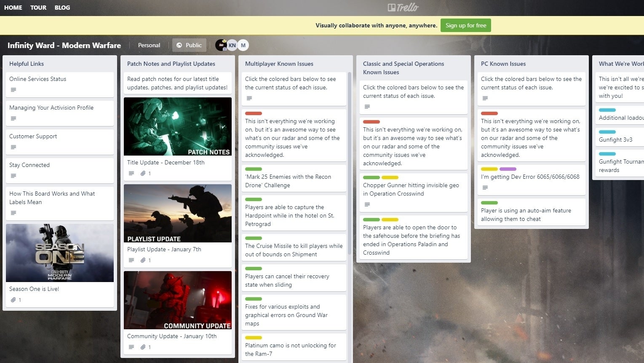Click description icon on Online Services Status card

tap(13, 90)
